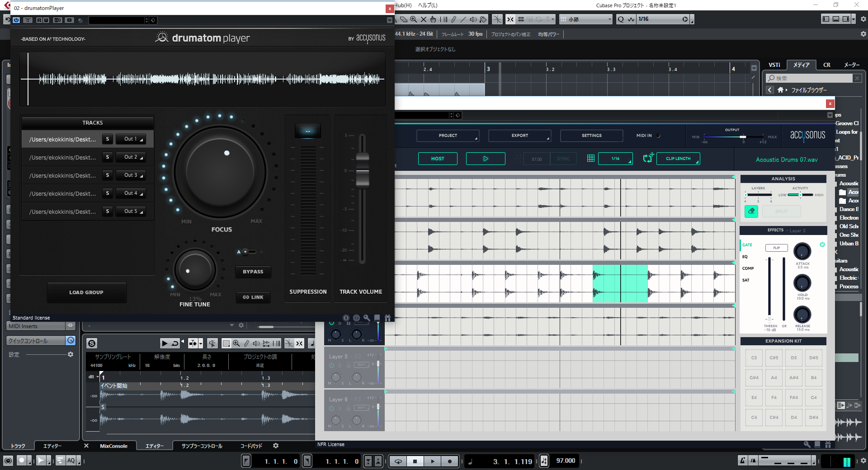The width and height of the screenshot is (868, 470).
Task: Click the HOST sync button
Action: click(x=438, y=159)
